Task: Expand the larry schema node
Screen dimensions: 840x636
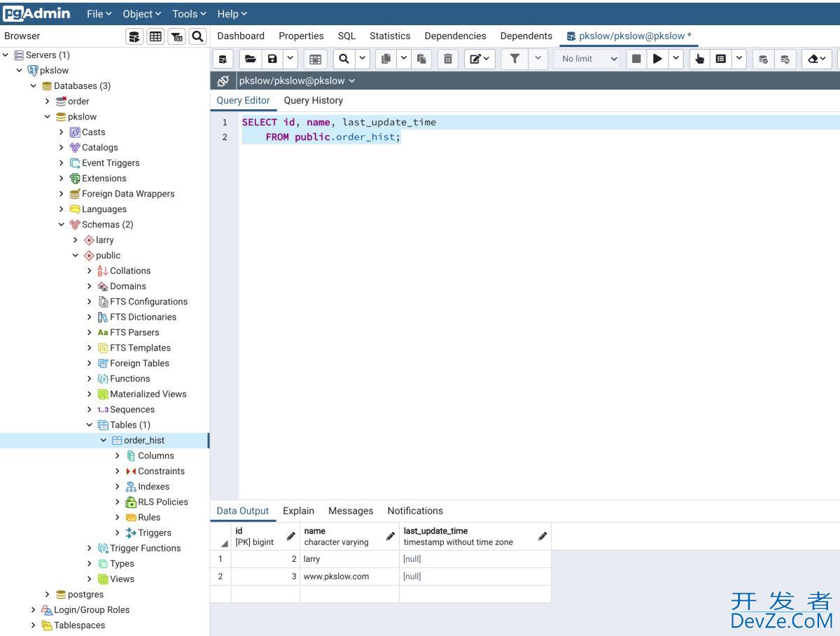Action: [76, 240]
